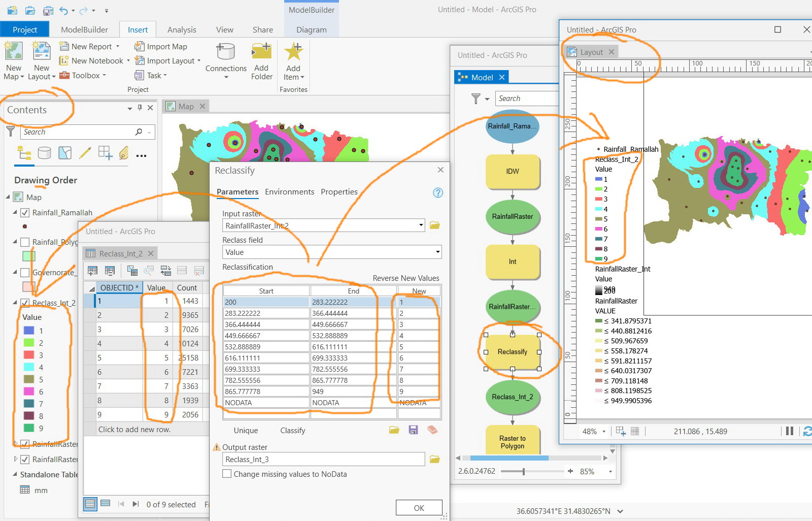Toggle grid display icon in Layout status bar

(635, 431)
